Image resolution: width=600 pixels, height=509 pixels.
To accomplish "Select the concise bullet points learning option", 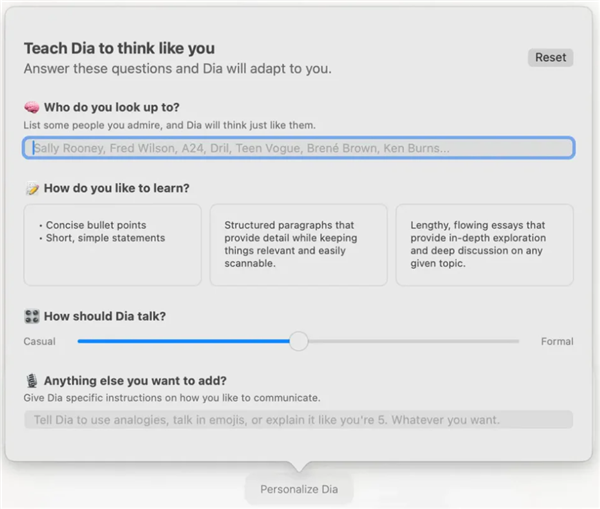I will click(x=112, y=245).
